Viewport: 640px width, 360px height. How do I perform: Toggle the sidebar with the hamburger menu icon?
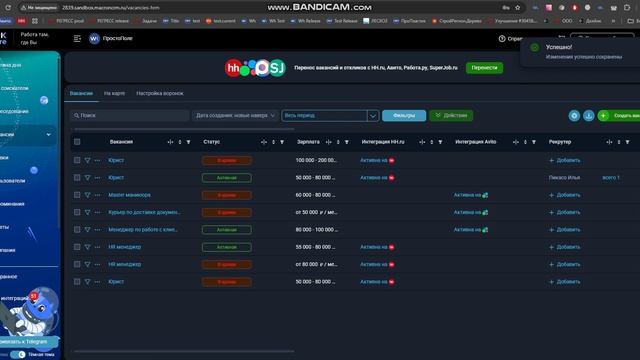pos(77,38)
